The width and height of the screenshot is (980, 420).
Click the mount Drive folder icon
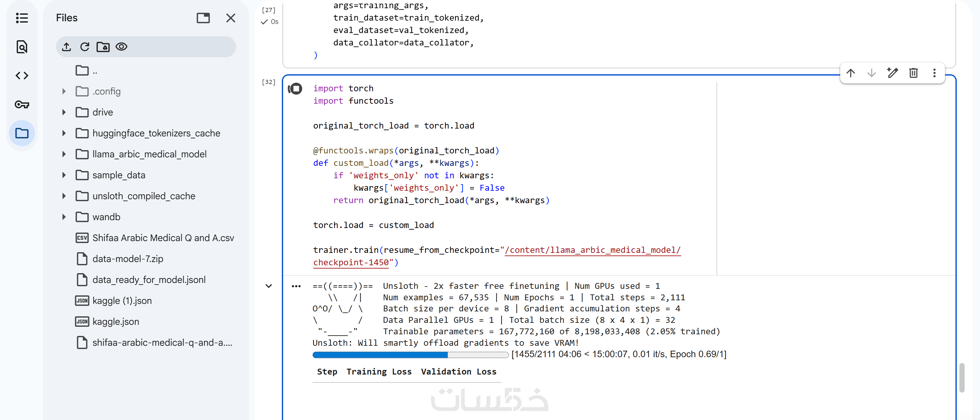coord(103,47)
